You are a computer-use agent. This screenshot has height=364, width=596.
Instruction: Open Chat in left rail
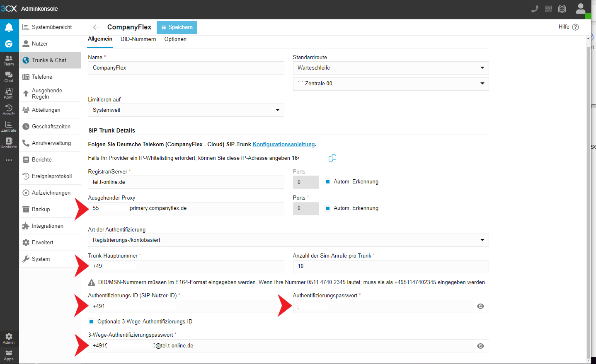pos(9,77)
